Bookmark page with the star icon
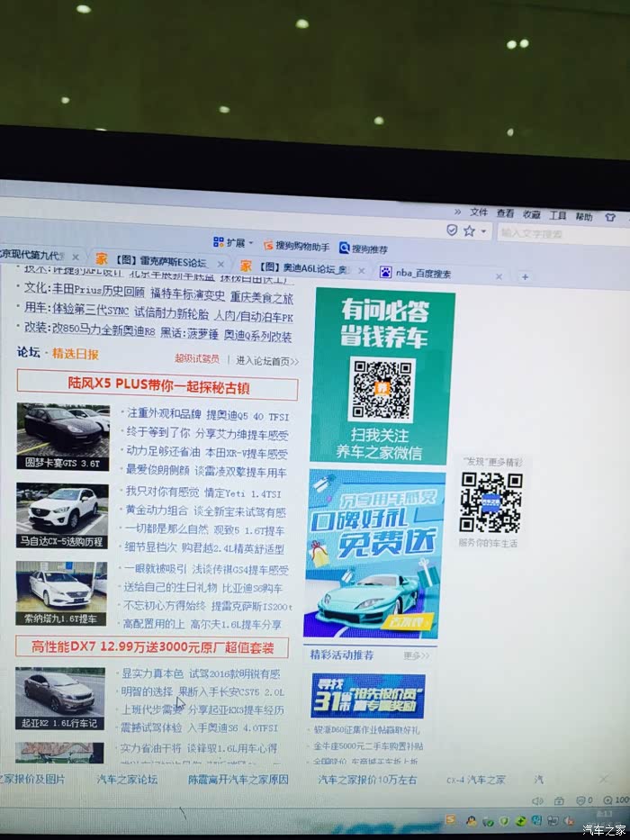 [x=469, y=230]
